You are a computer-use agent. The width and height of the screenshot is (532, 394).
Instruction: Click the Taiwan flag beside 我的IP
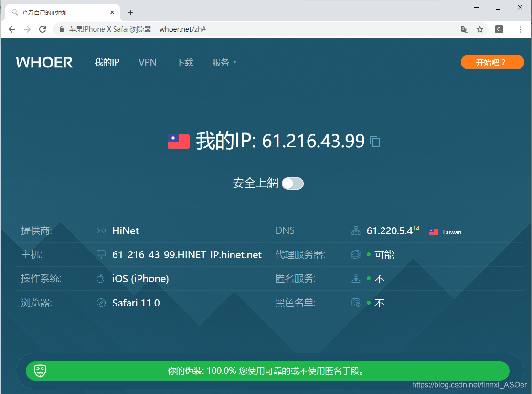pyautogui.click(x=179, y=142)
